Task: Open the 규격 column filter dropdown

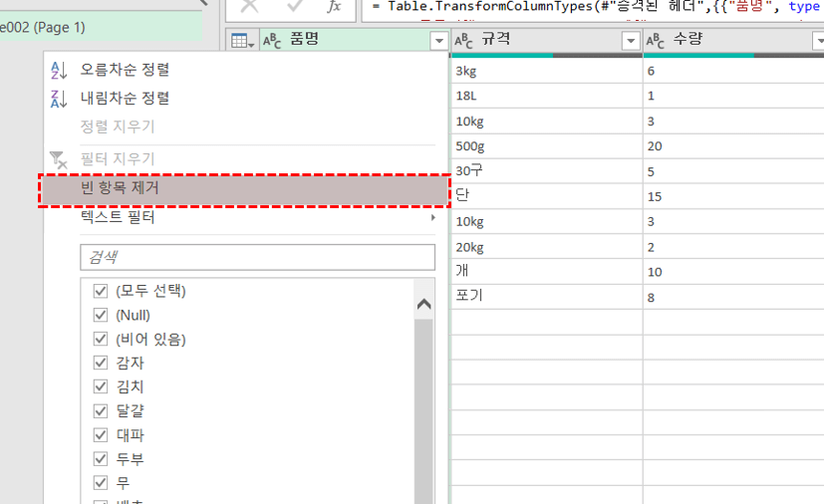Action: pos(630,41)
